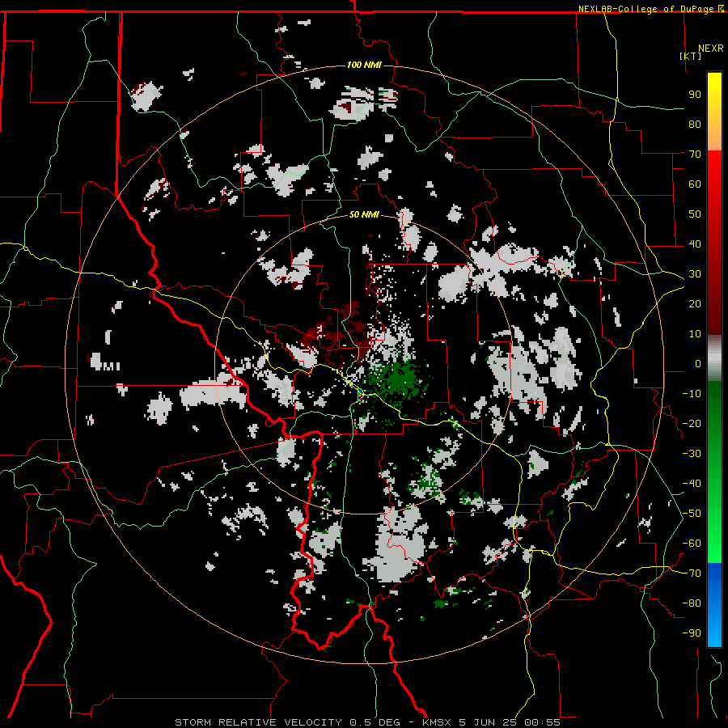Viewport: 728px width, 728px height.
Task: Select the 100 NMI range ring label
Action: click(364, 65)
